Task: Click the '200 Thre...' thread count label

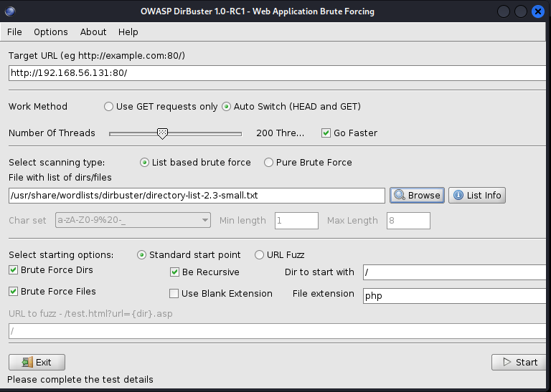Action: coord(280,133)
